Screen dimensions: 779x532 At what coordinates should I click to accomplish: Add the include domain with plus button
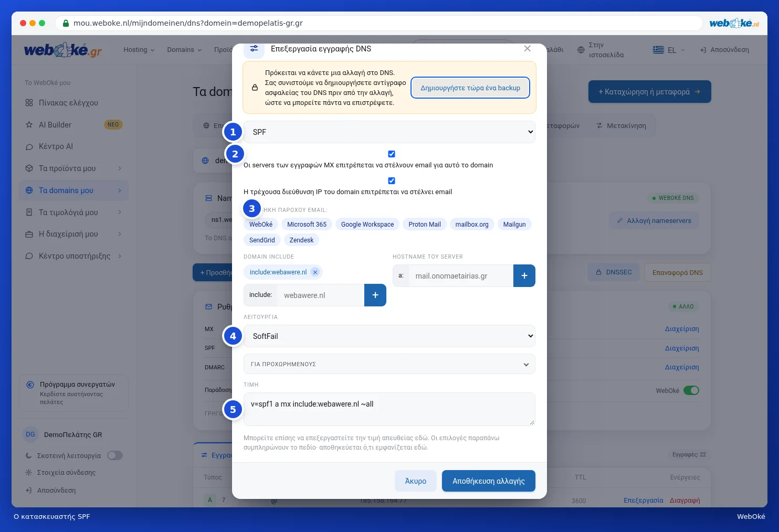(375, 295)
